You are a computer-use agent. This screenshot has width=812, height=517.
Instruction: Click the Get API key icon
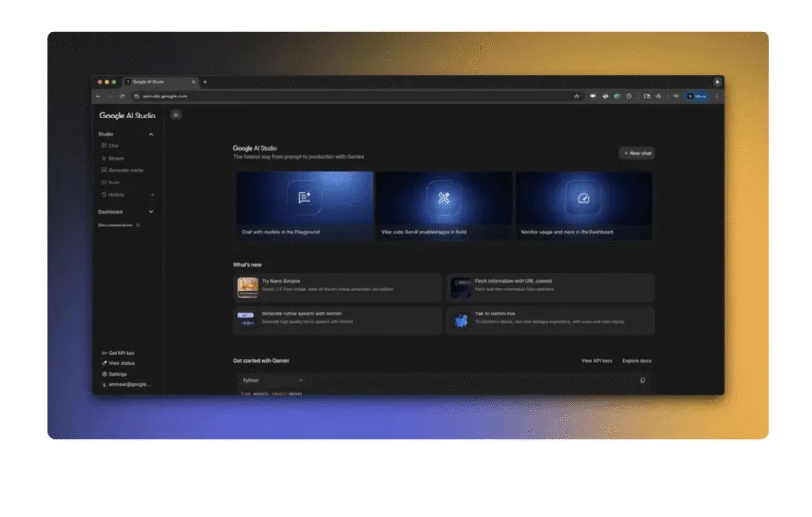tap(104, 353)
